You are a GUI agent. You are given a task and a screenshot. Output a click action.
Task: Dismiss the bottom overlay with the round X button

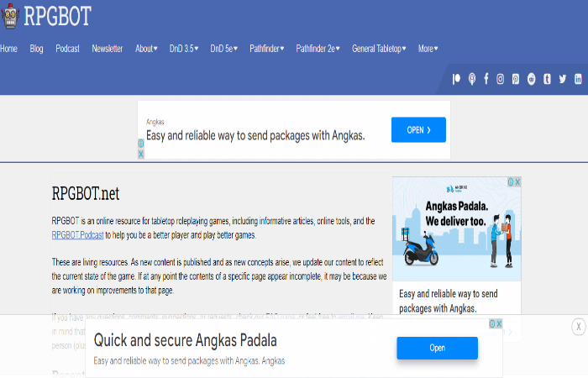point(579,327)
